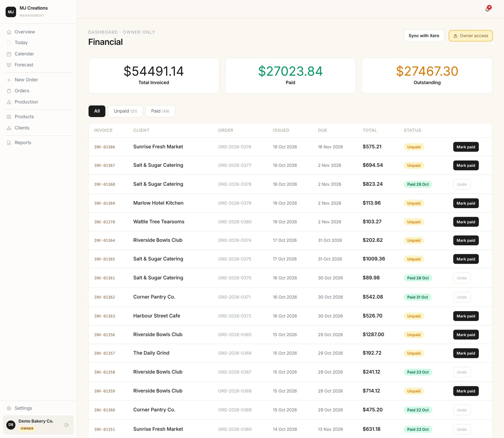Click the Clients sidebar icon
The image size is (504, 438).
(9, 128)
